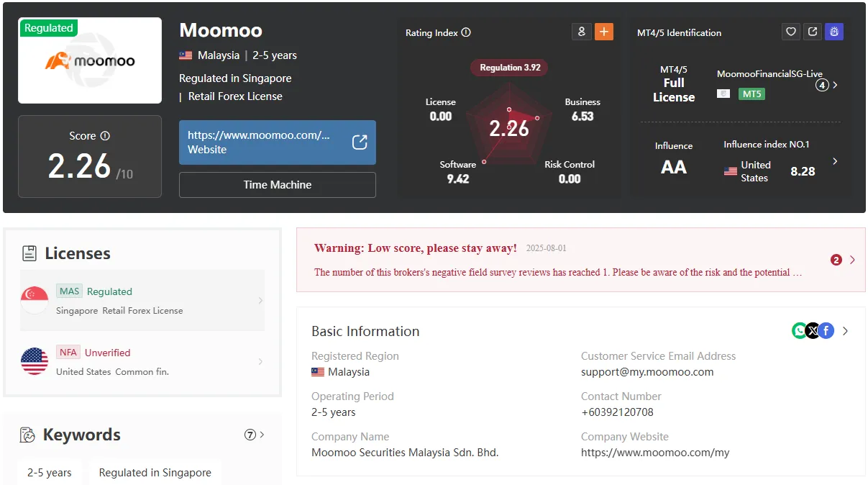Click the Influence AA rating

[674, 167]
